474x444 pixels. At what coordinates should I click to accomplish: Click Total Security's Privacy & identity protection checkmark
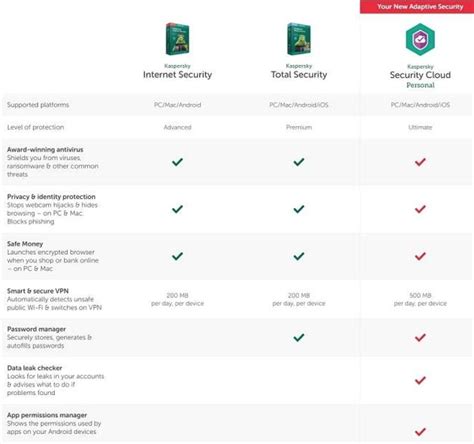point(299,209)
